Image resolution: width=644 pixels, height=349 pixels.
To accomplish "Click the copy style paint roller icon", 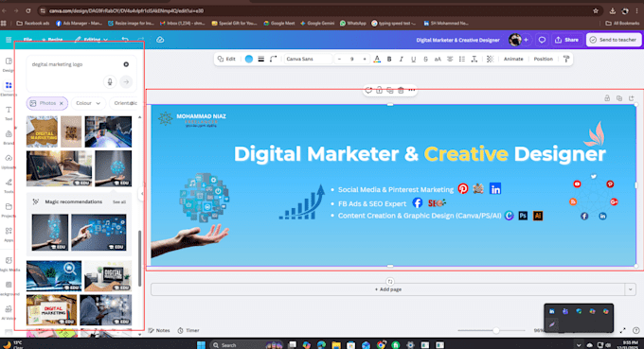I will (x=566, y=59).
